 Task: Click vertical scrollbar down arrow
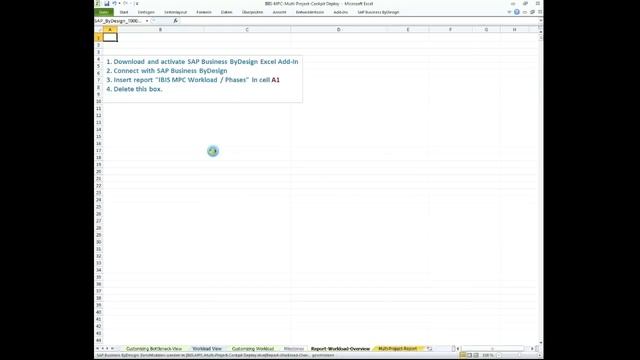point(541,343)
